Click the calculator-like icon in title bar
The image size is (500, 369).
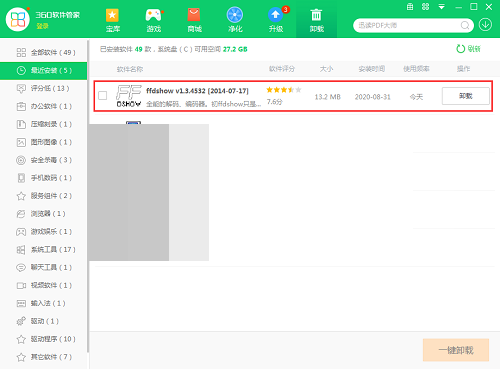(x=410, y=7)
